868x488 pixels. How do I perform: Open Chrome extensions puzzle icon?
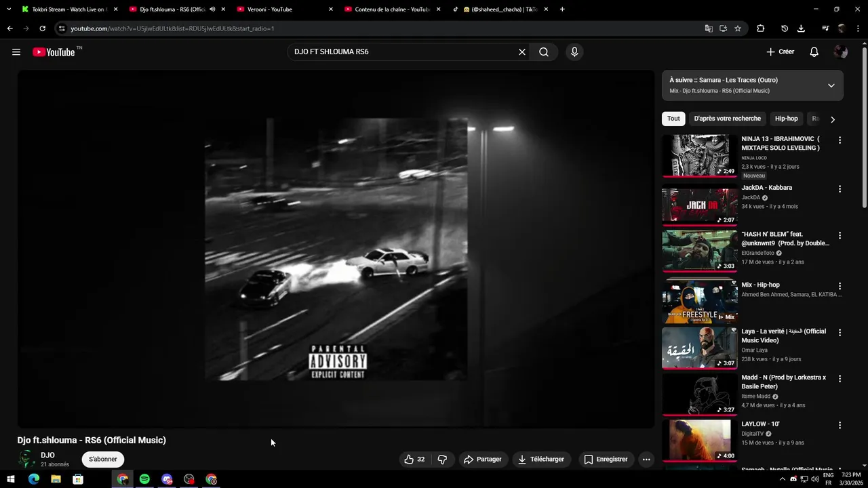pyautogui.click(x=760, y=28)
